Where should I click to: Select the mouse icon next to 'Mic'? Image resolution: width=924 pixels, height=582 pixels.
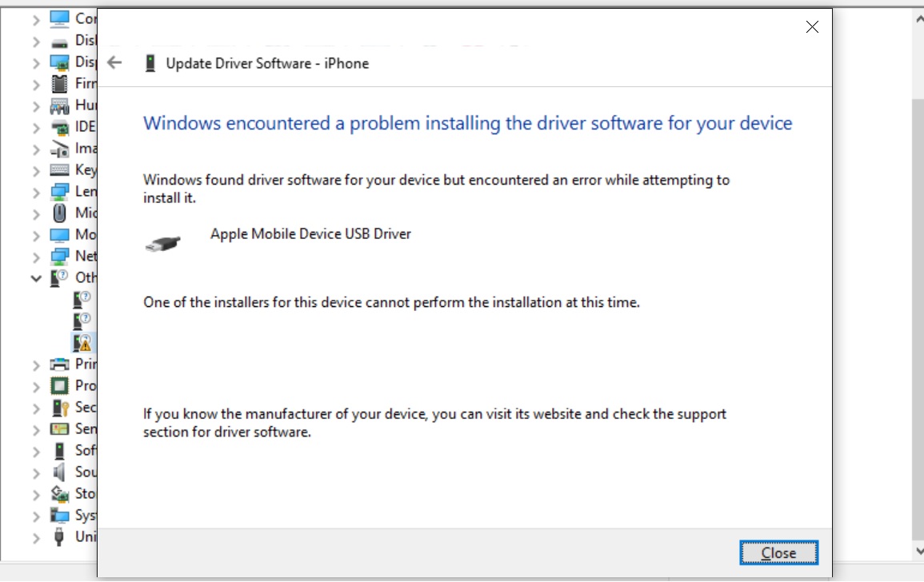tap(59, 213)
